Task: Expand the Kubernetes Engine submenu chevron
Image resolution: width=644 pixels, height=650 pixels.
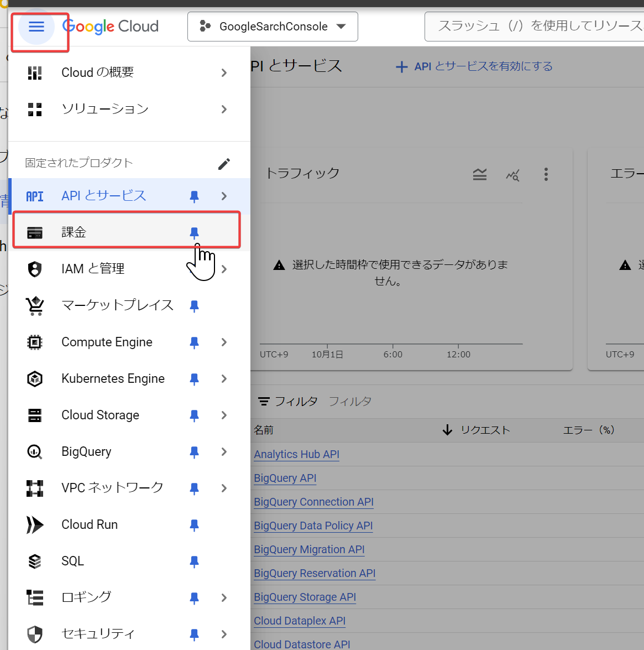Action: tap(224, 378)
